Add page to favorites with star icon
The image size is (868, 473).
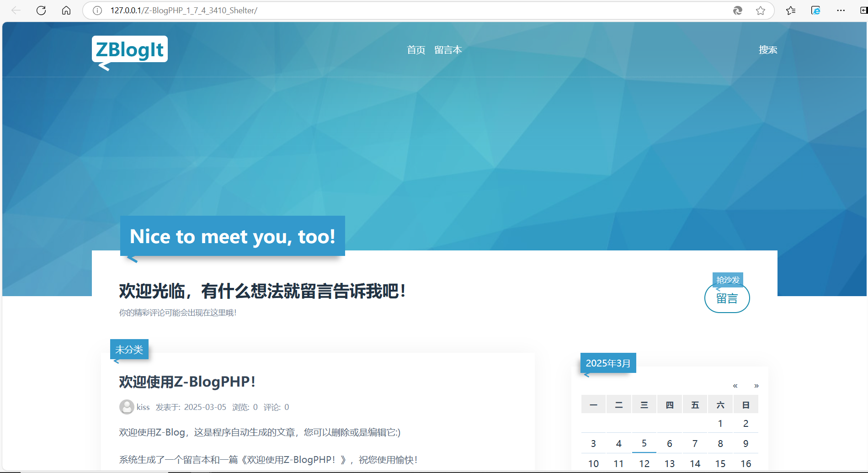point(760,11)
